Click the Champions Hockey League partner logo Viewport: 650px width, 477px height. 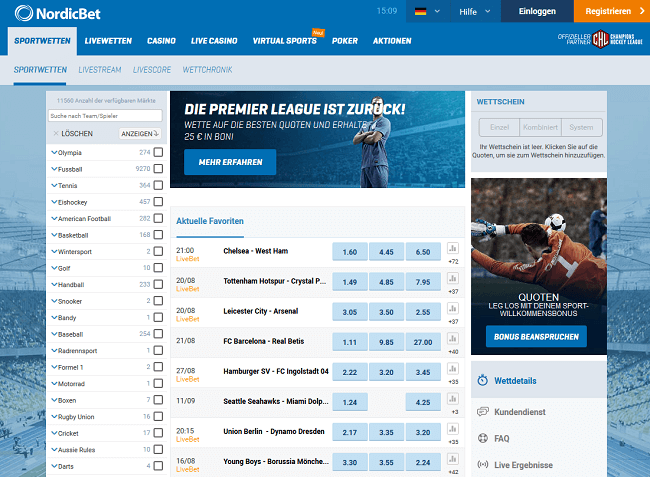(x=600, y=39)
